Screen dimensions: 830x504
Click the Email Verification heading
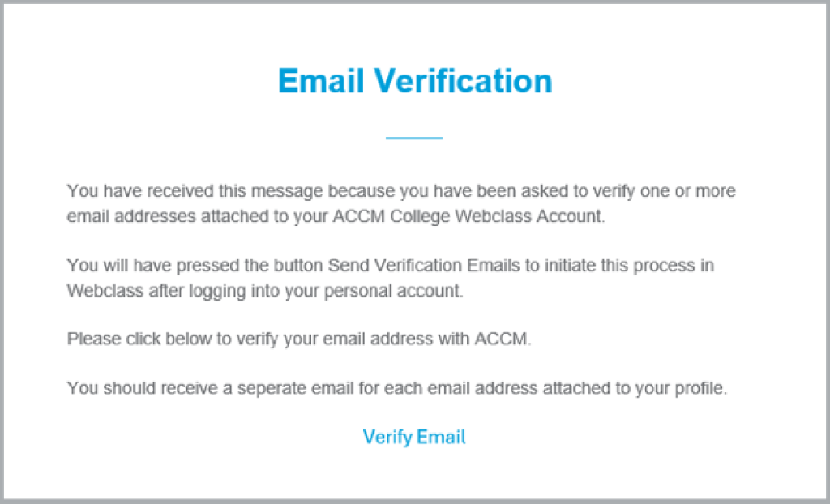click(x=415, y=82)
